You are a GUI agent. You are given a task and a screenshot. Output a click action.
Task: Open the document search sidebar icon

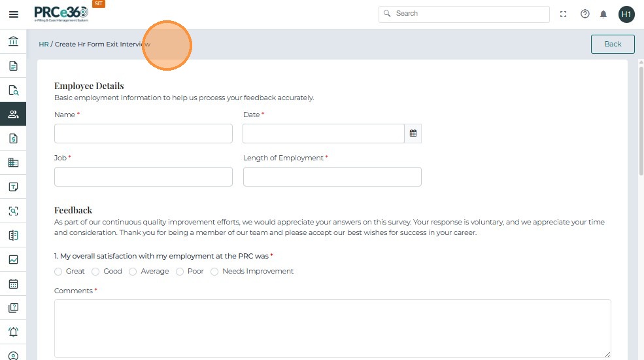click(13, 90)
